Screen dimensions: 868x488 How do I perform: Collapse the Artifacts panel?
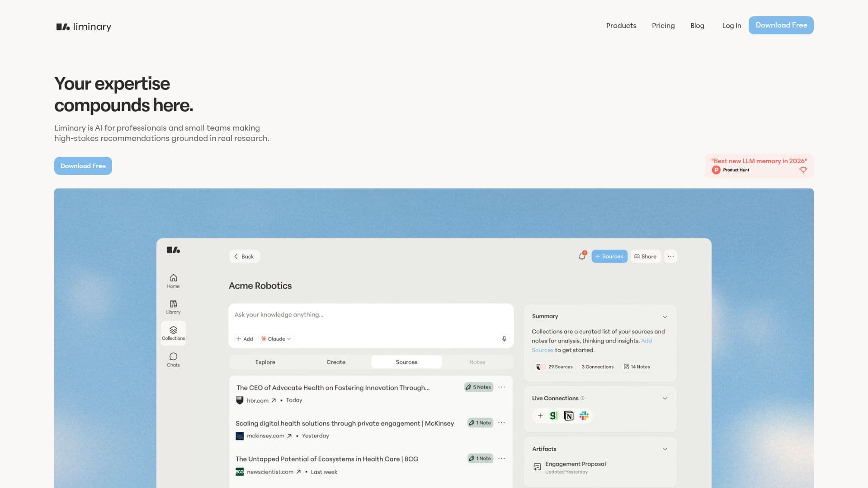pos(665,449)
